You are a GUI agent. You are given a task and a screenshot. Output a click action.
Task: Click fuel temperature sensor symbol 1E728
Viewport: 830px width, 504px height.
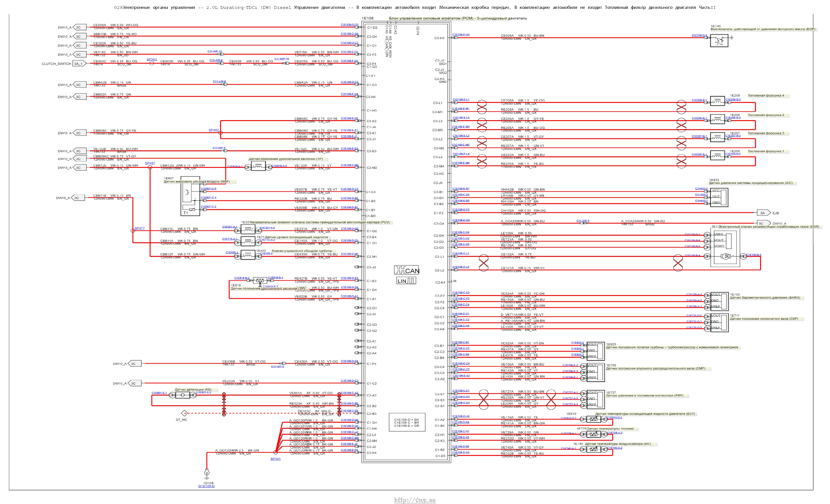594,434
